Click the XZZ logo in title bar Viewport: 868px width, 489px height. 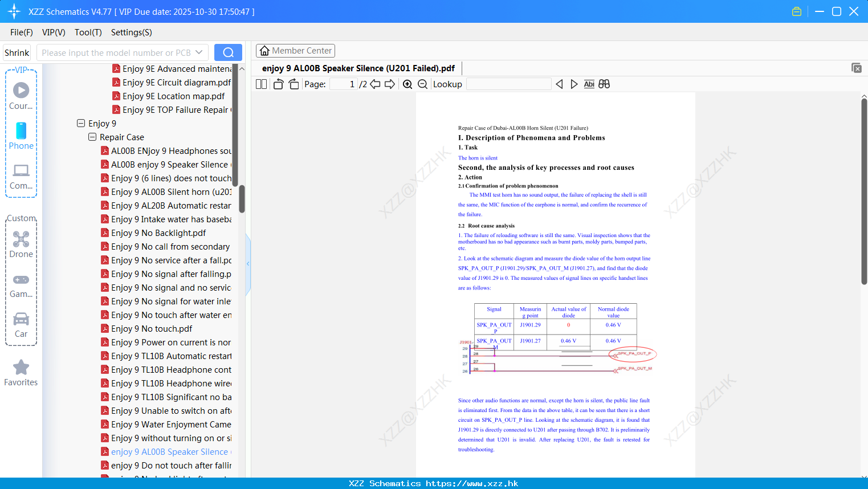click(14, 11)
